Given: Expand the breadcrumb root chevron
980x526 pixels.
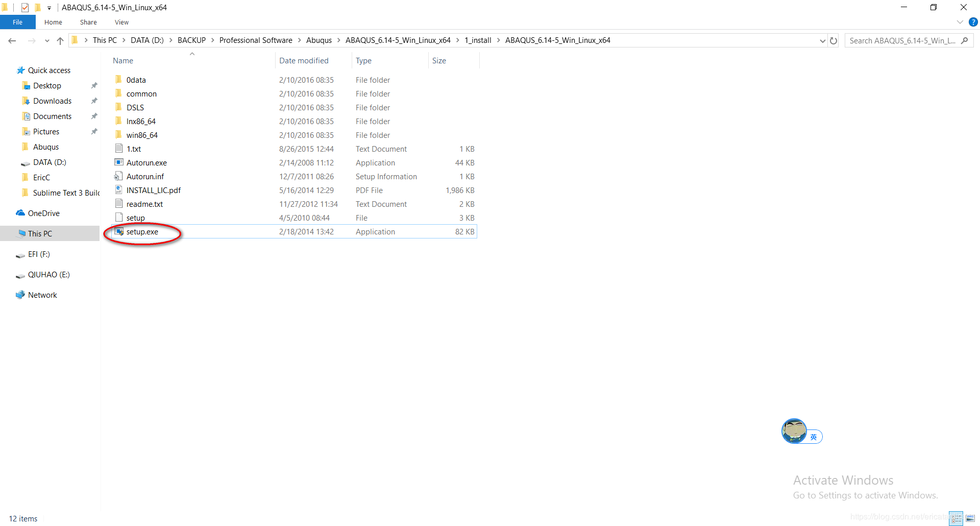Looking at the screenshot, I should click(x=86, y=40).
